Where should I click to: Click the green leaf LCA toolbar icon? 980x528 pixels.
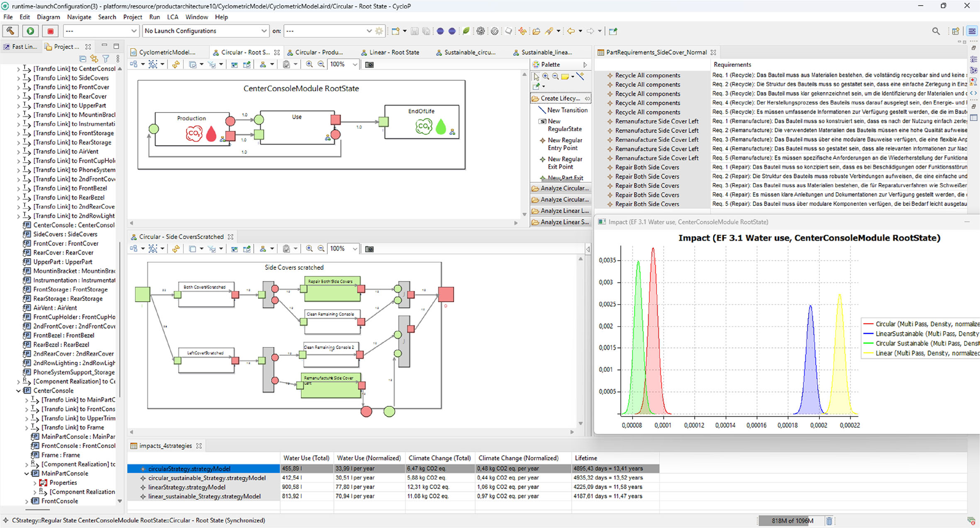point(466,31)
